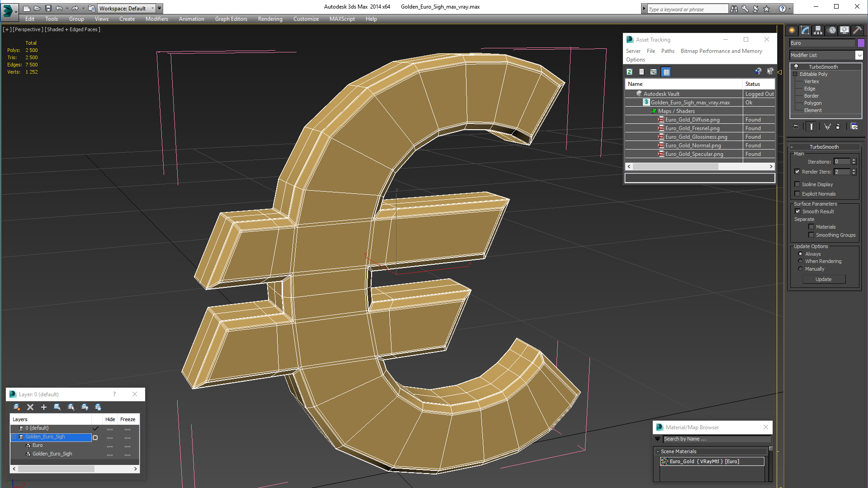Select the Manually update radio option
This screenshot has height=488, width=868.
[x=800, y=269]
